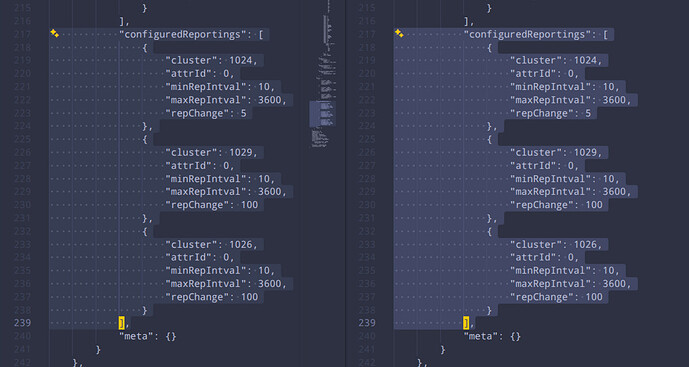689x367 pixels.
Task: Click "configuredReportings" key in the left pane
Action: pyautogui.click(x=182, y=34)
